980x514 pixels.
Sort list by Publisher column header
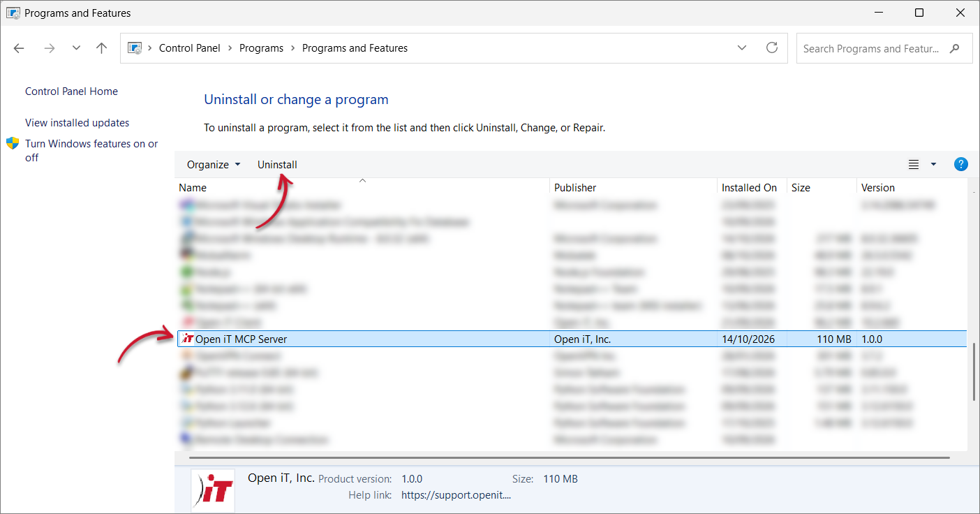point(634,188)
